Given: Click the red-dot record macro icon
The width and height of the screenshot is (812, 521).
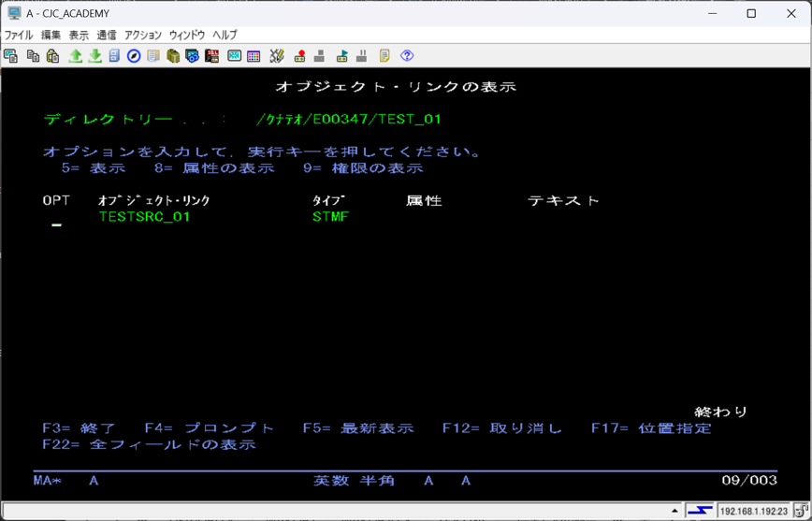Looking at the screenshot, I should tap(300, 56).
